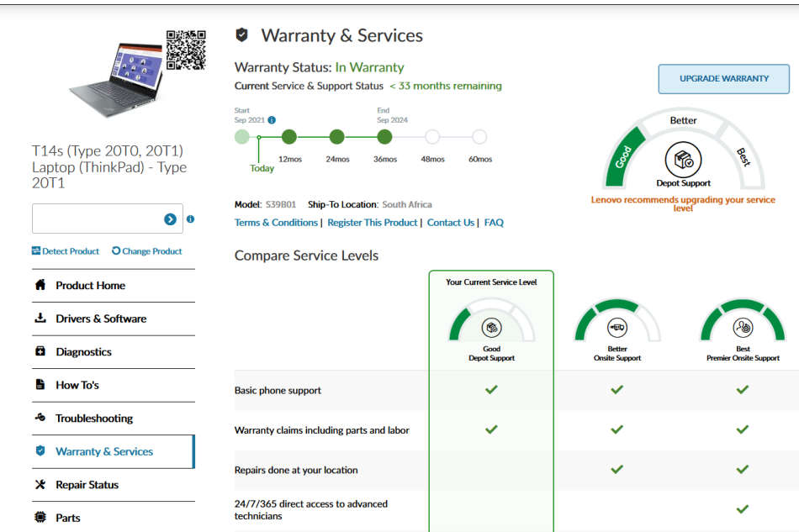Click the Best Premier Onsite Support icon
Viewport: 799px width, 532px height.
point(743,328)
